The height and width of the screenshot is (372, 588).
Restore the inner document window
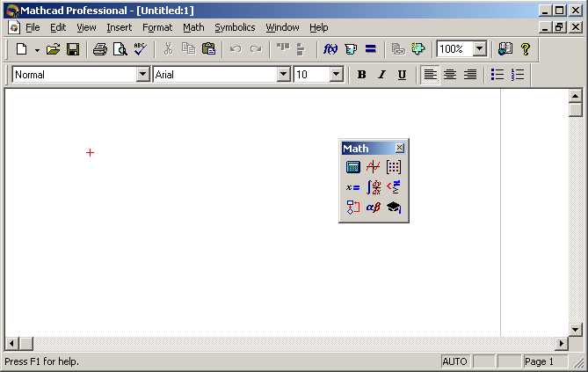(560, 27)
